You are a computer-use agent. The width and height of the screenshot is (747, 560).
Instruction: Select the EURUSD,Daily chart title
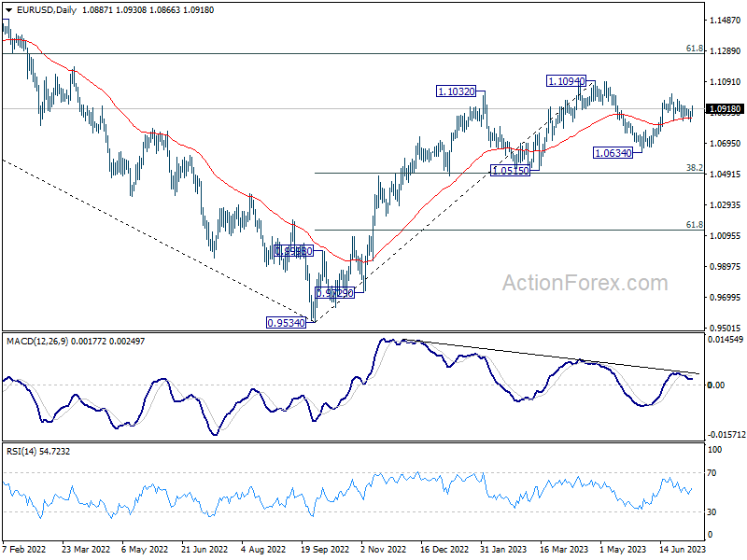(47, 10)
